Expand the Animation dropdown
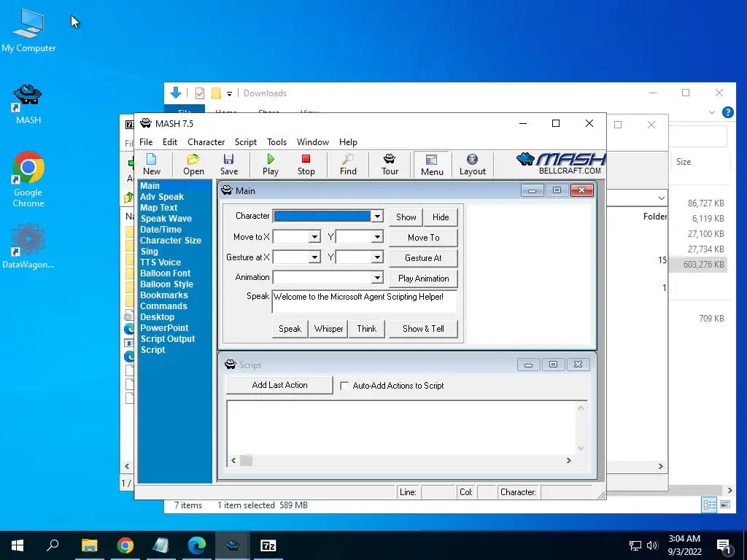Image resolution: width=747 pixels, height=560 pixels. 377,278
